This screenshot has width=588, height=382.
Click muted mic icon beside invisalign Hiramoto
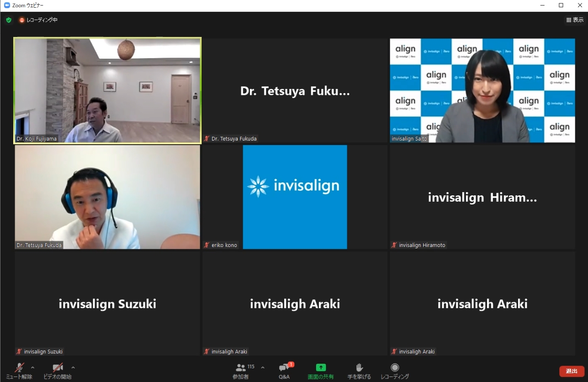pos(394,245)
